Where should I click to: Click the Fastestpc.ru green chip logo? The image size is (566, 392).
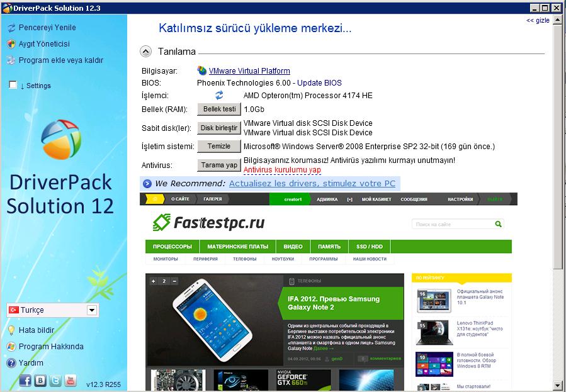[161, 223]
